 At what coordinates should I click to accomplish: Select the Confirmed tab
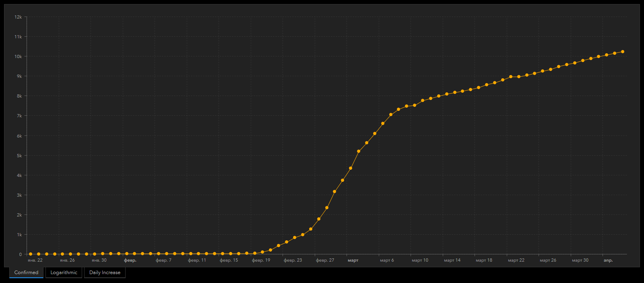(x=26, y=273)
